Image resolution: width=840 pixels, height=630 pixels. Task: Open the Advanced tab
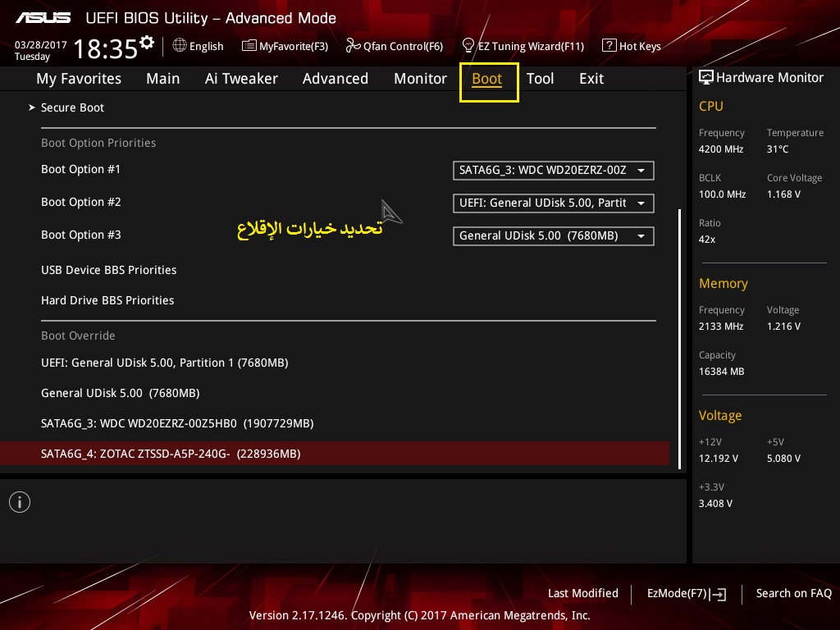(336, 79)
